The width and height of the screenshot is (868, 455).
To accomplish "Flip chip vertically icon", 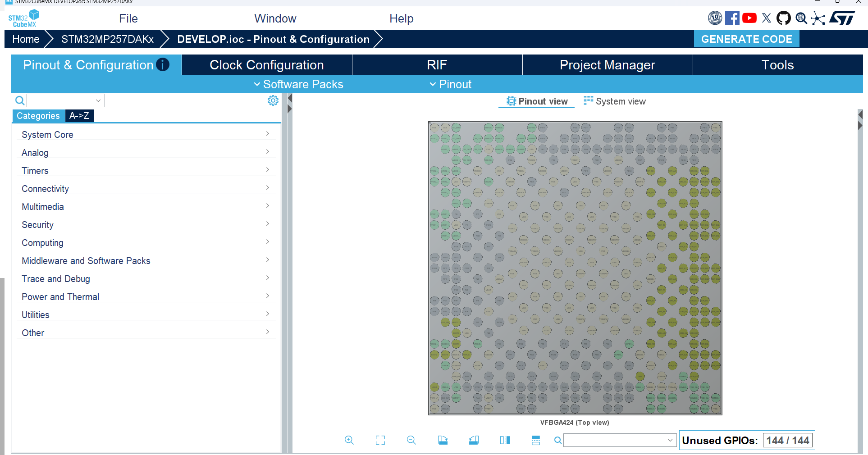I will [x=535, y=440].
